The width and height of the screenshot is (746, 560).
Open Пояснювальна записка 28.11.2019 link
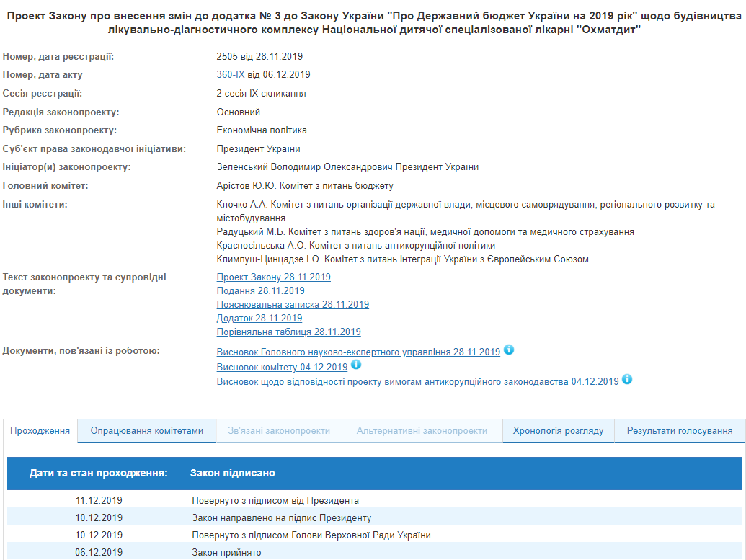[293, 304]
